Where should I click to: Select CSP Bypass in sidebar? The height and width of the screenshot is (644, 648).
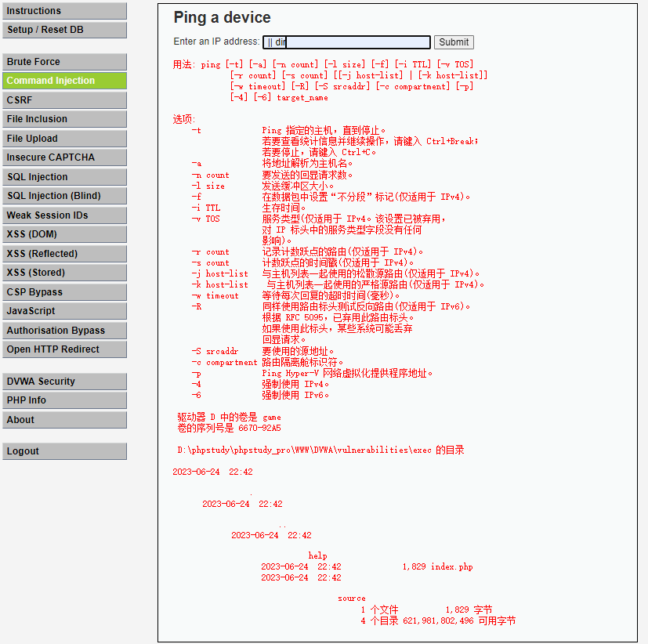(x=64, y=292)
